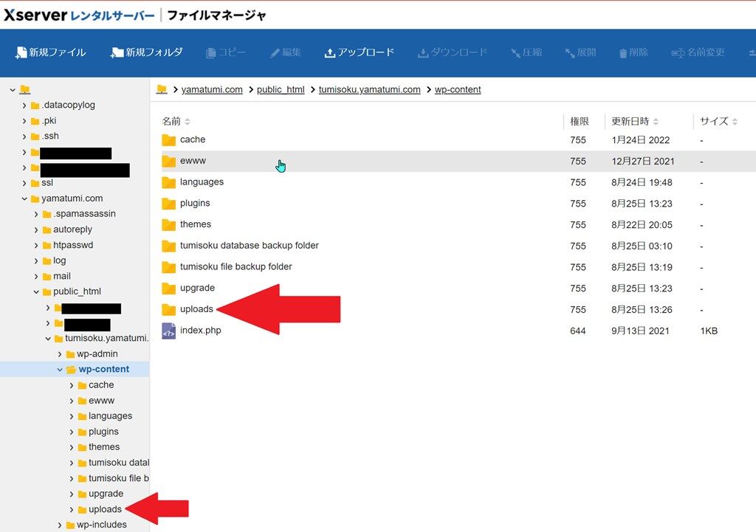Go to yamatumi.com in breadcrumb

coord(212,89)
